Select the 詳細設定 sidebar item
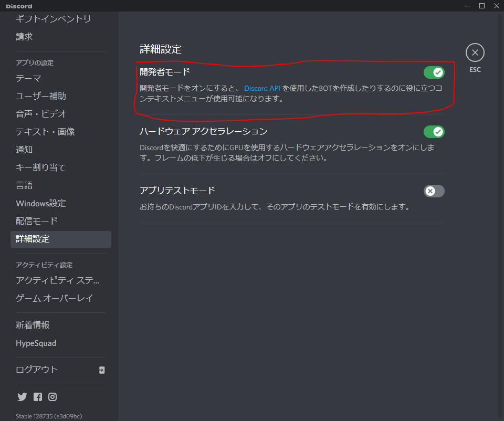 click(x=61, y=239)
